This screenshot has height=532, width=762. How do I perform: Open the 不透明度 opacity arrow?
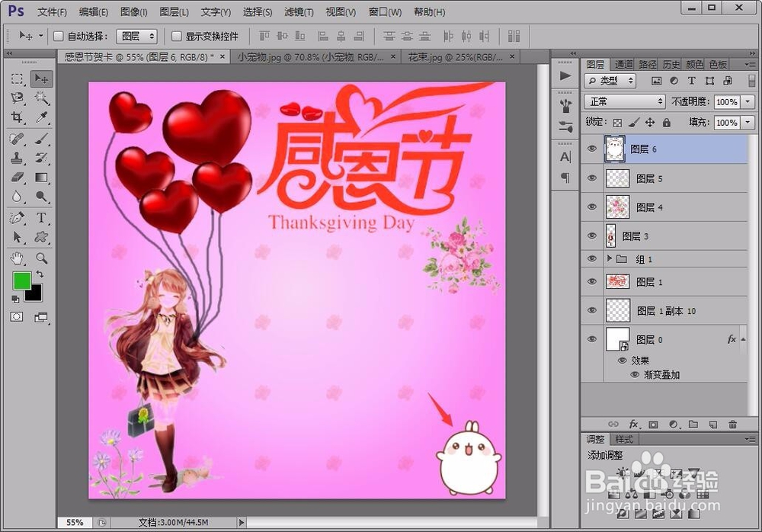pyautogui.click(x=748, y=101)
